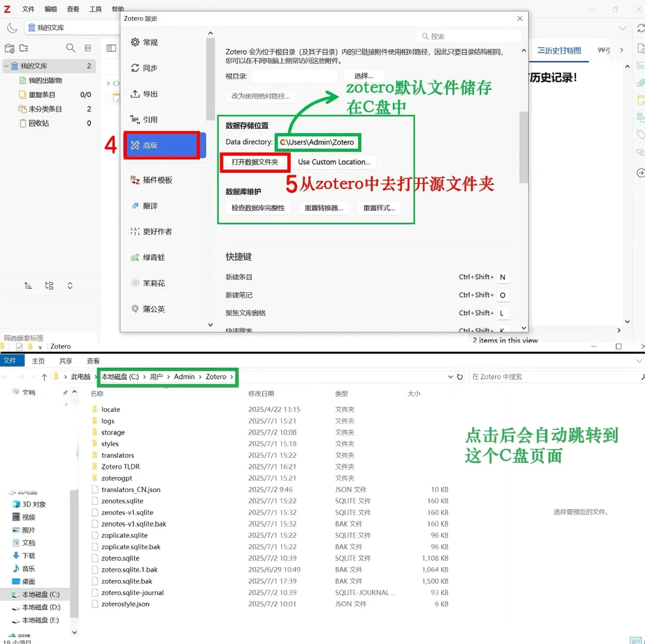The image size is (645, 644).
Task: Select the 三历史甘特图 tab
Action: [x=558, y=51]
